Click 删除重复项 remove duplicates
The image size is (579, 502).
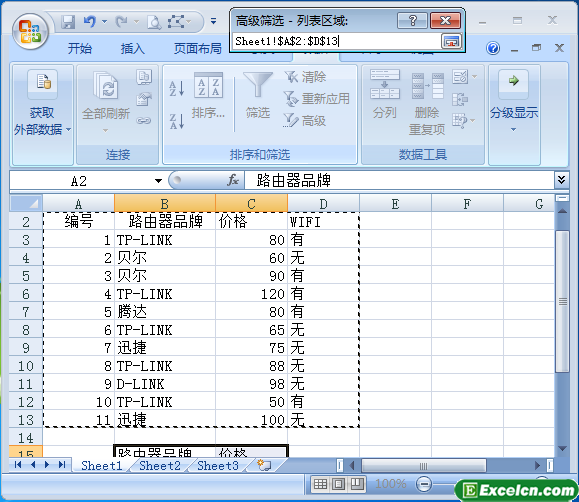[427, 103]
